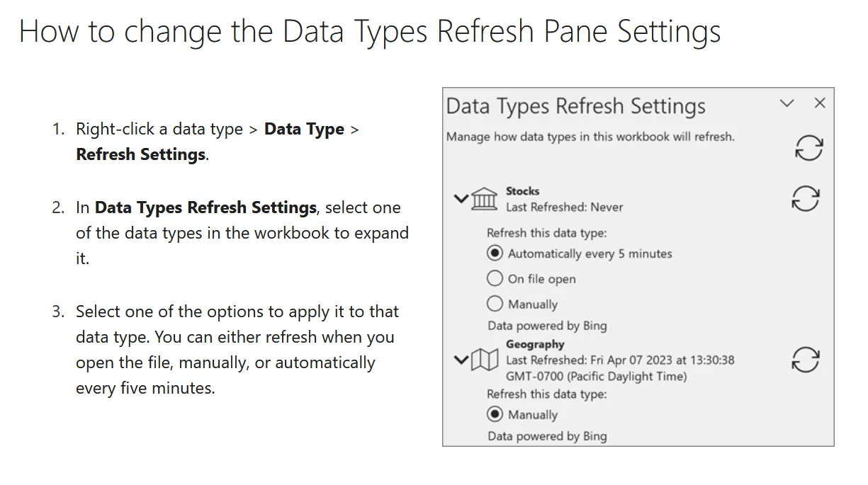Click the Geography map icon
This screenshot has height=485, width=868.
[485, 360]
